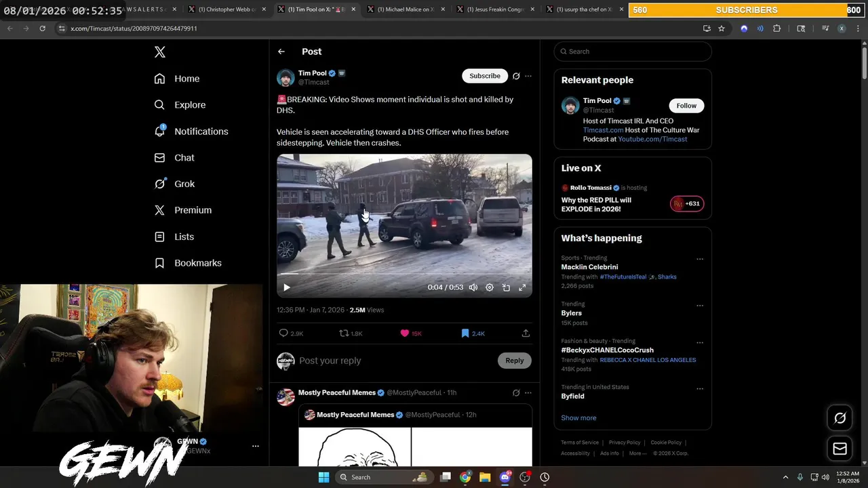Switch to the Jesus Freakin Congress browser tab
The image size is (868, 488).
pos(494,9)
